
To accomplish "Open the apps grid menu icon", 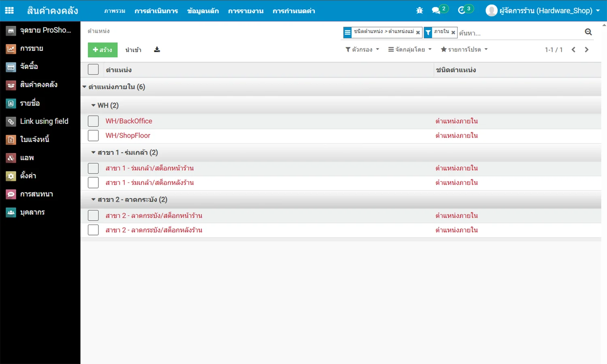I will click(9, 11).
